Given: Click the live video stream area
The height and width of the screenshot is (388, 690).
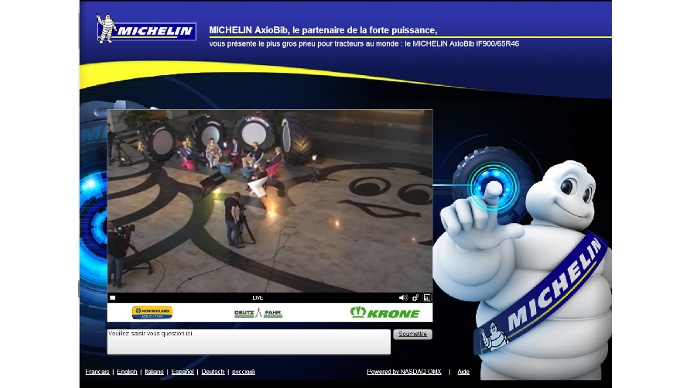Looking at the screenshot, I should pos(270,201).
